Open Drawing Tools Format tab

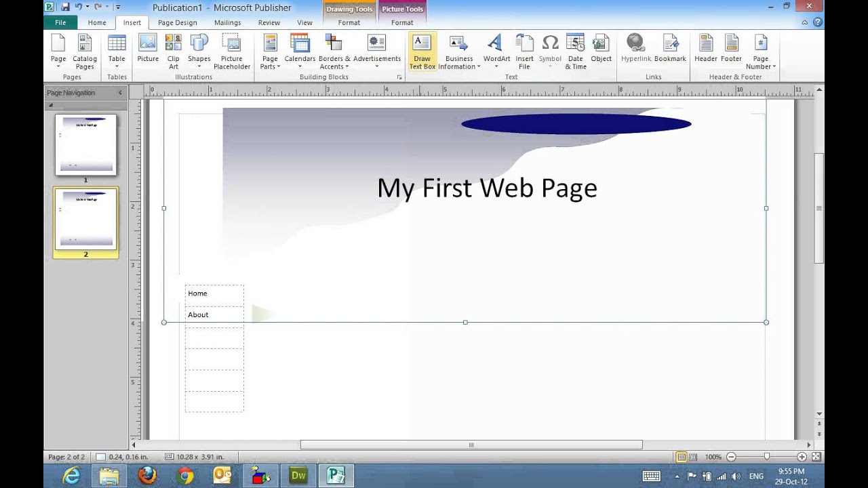tap(349, 22)
